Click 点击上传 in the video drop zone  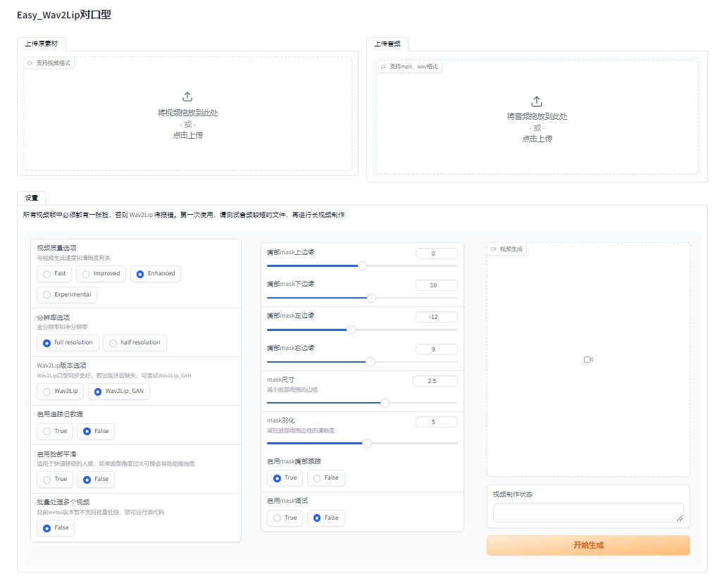187,135
